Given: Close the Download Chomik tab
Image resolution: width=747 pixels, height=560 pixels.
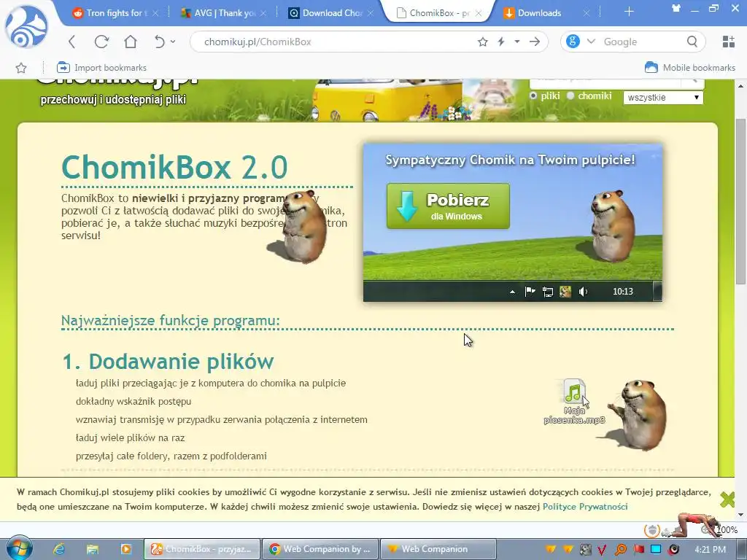Looking at the screenshot, I should pos(371,13).
